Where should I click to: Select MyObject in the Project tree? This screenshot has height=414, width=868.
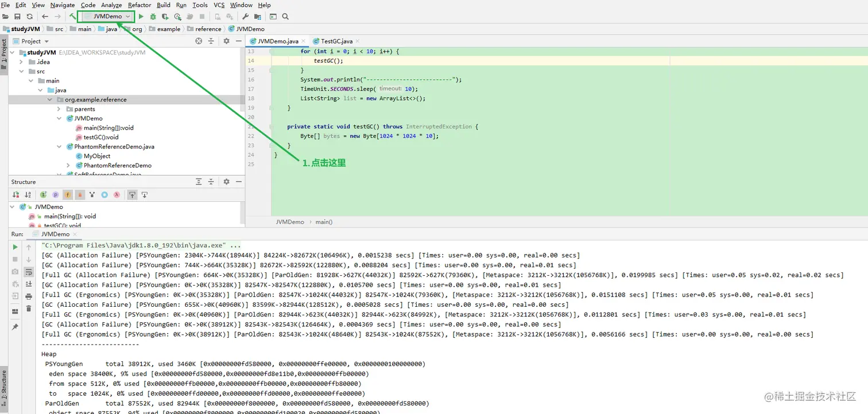[x=97, y=156]
